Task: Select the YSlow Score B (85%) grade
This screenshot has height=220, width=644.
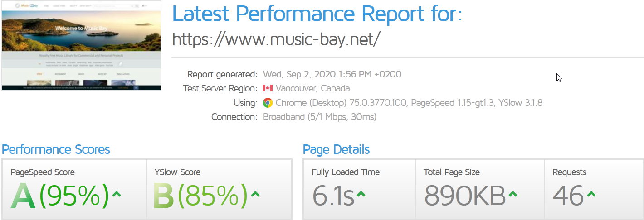Action: 200,196
